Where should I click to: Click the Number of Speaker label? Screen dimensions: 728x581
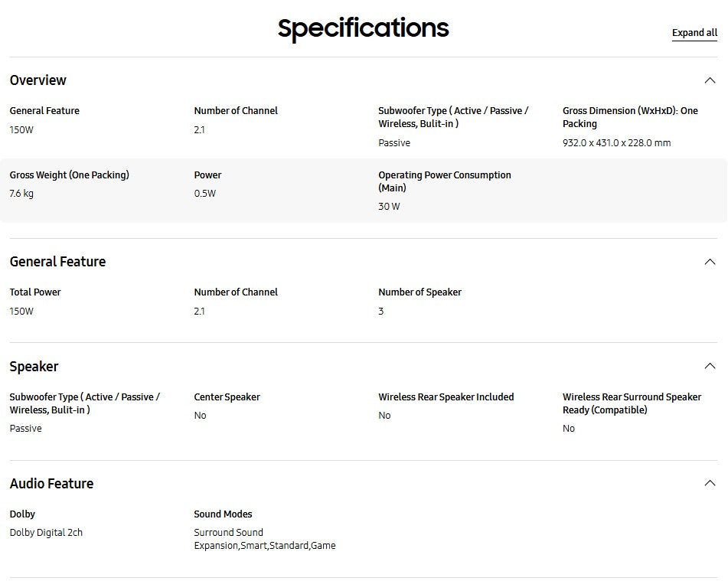pyautogui.click(x=419, y=292)
